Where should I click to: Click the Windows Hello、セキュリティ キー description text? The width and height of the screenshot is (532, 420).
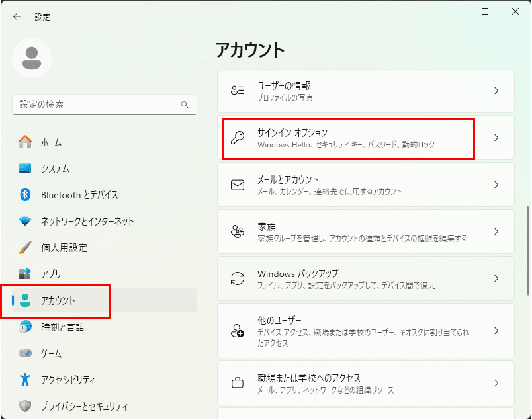346,145
